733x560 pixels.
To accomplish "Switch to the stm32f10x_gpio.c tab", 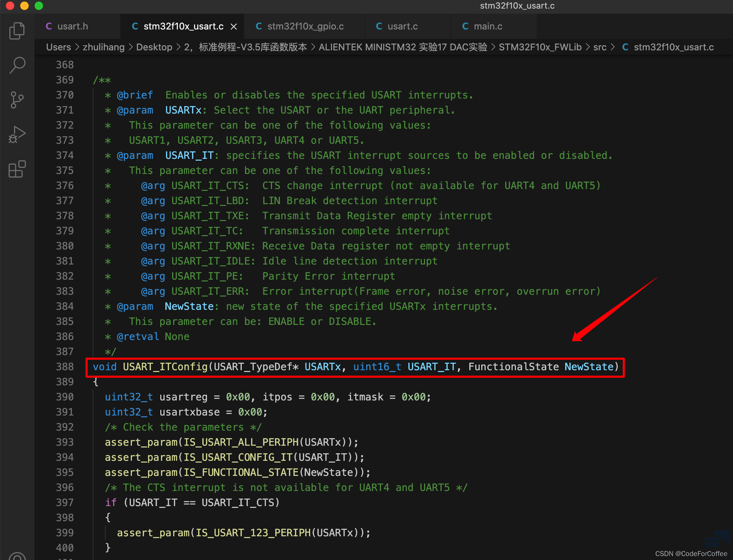I will [305, 26].
